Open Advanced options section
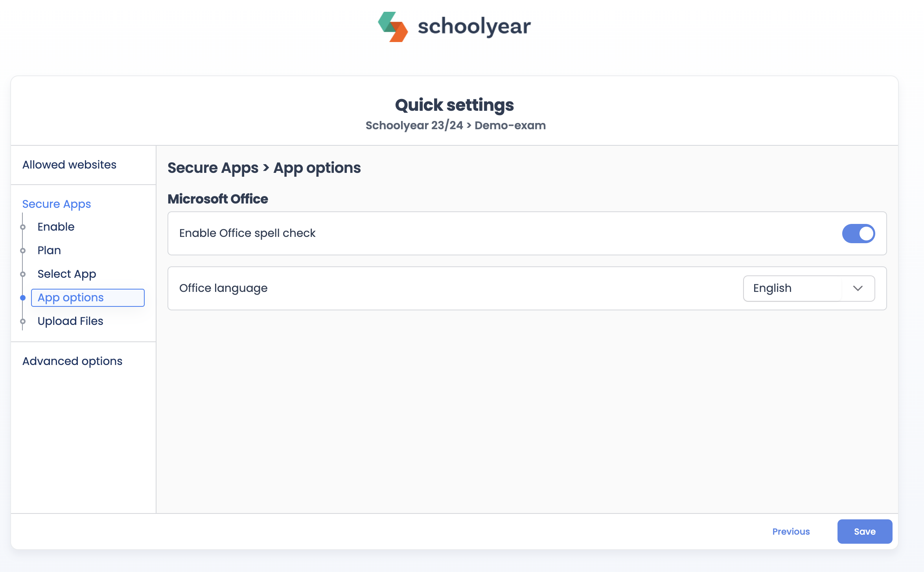924x572 pixels. [72, 361]
